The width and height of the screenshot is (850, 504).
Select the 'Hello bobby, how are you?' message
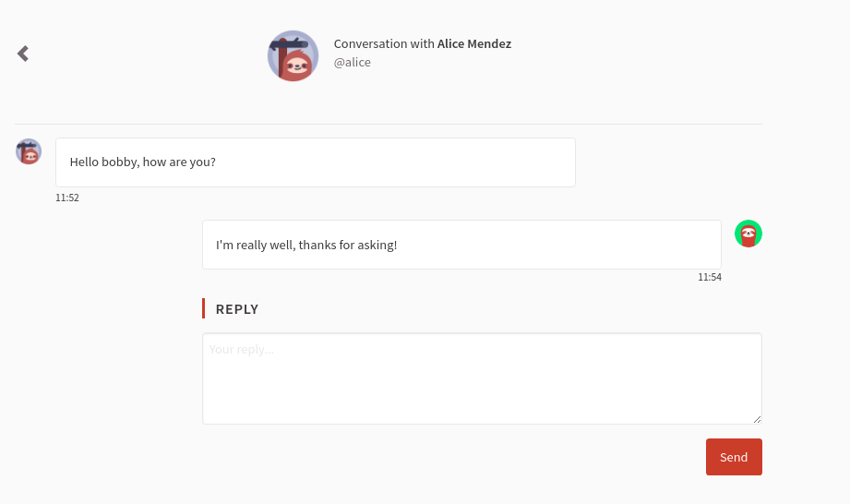pos(316,162)
